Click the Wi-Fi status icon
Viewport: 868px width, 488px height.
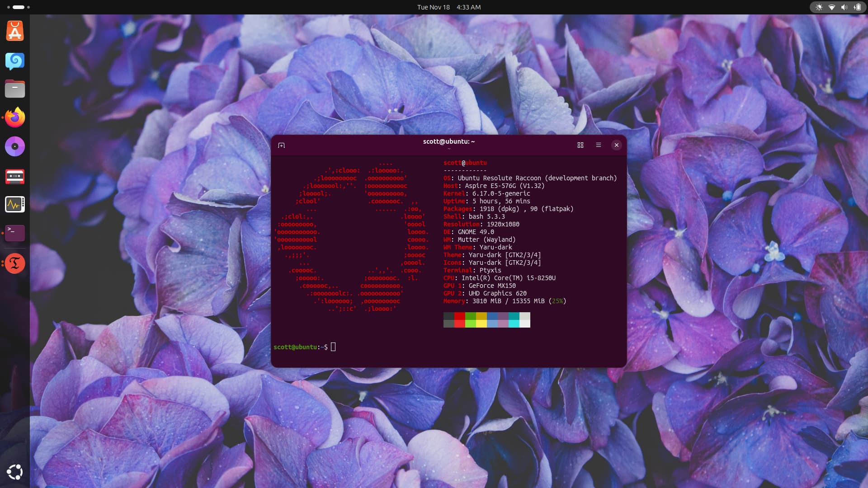click(x=831, y=7)
